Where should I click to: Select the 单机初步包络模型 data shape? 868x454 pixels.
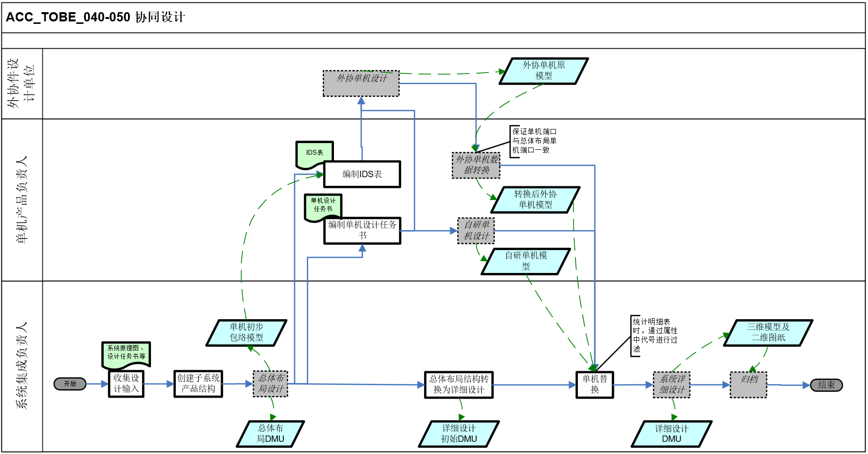click(246, 333)
